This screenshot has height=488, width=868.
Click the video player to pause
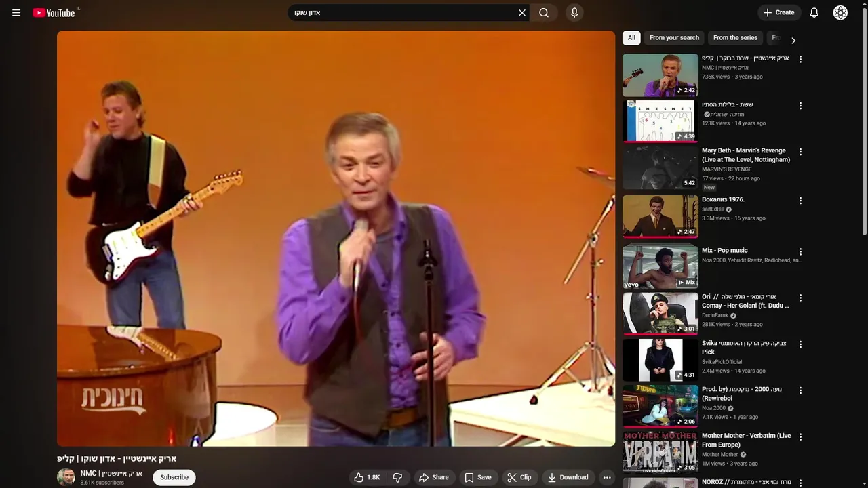coord(336,238)
